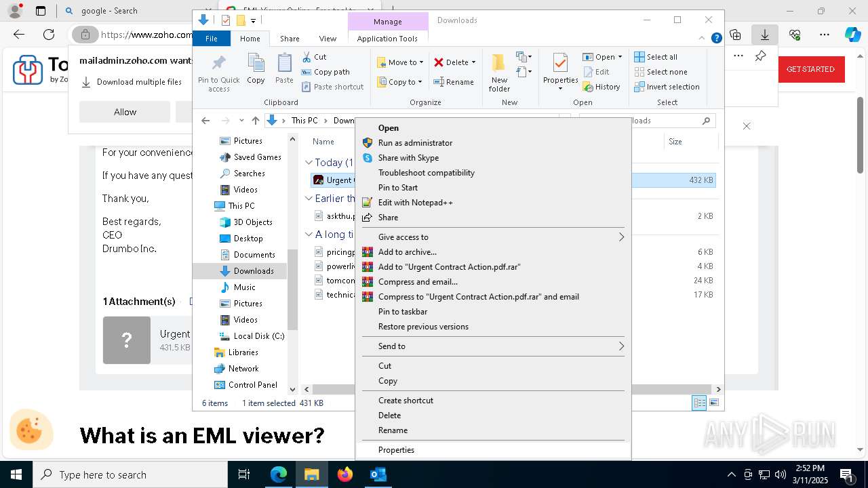Image resolution: width=868 pixels, height=488 pixels.
Task: Open Delete dropdown in ribbon
Action: (x=473, y=62)
